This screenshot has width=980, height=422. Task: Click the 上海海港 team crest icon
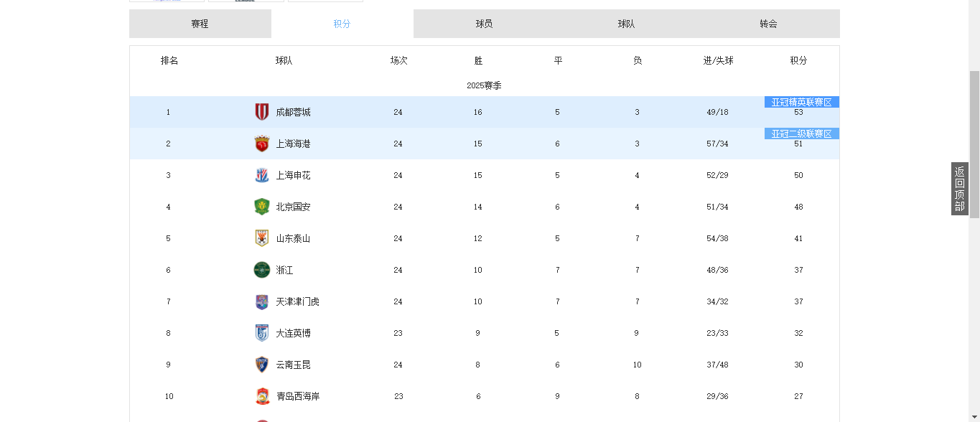pyautogui.click(x=262, y=144)
